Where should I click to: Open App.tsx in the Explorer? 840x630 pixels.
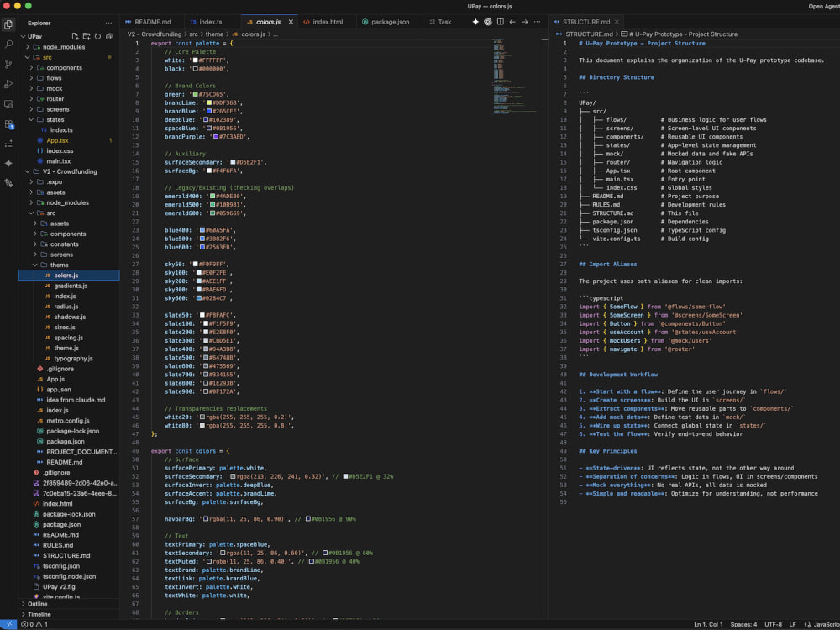57,141
